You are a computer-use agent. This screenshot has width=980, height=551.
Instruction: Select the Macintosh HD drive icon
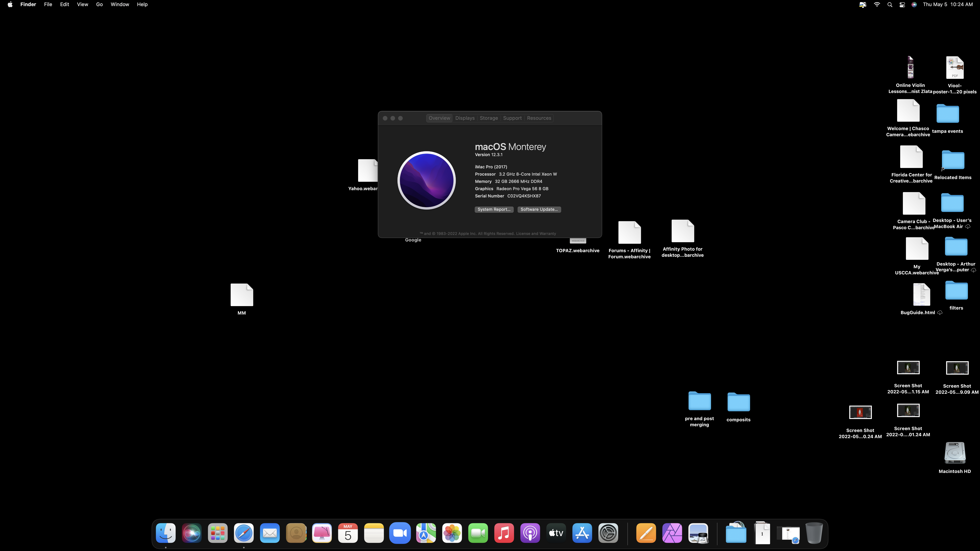[955, 453]
